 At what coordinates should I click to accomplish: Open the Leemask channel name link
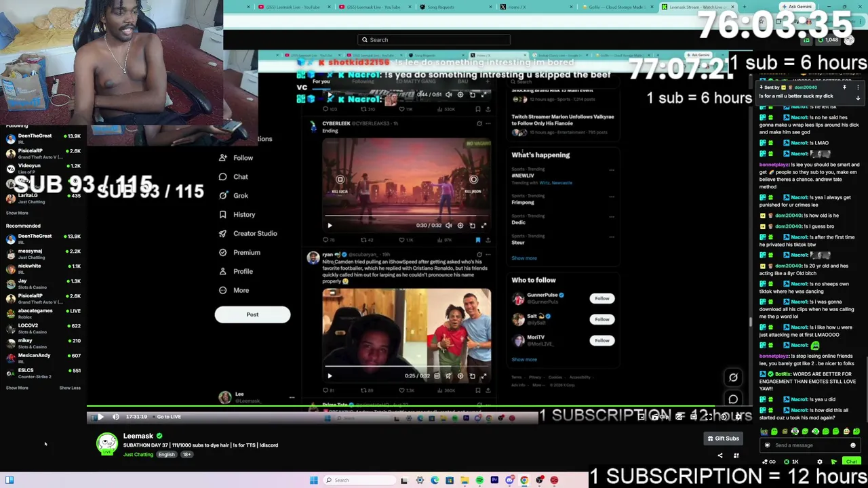[x=138, y=436]
